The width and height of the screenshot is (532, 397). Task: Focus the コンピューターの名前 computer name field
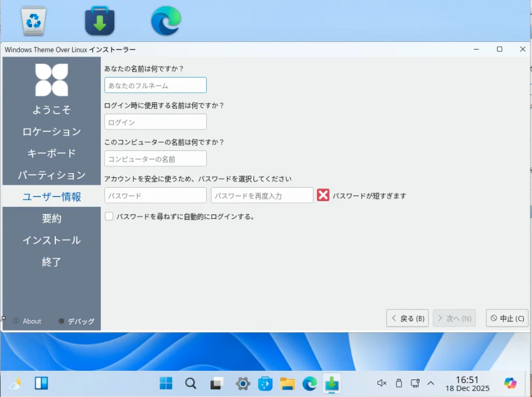pos(156,159)
